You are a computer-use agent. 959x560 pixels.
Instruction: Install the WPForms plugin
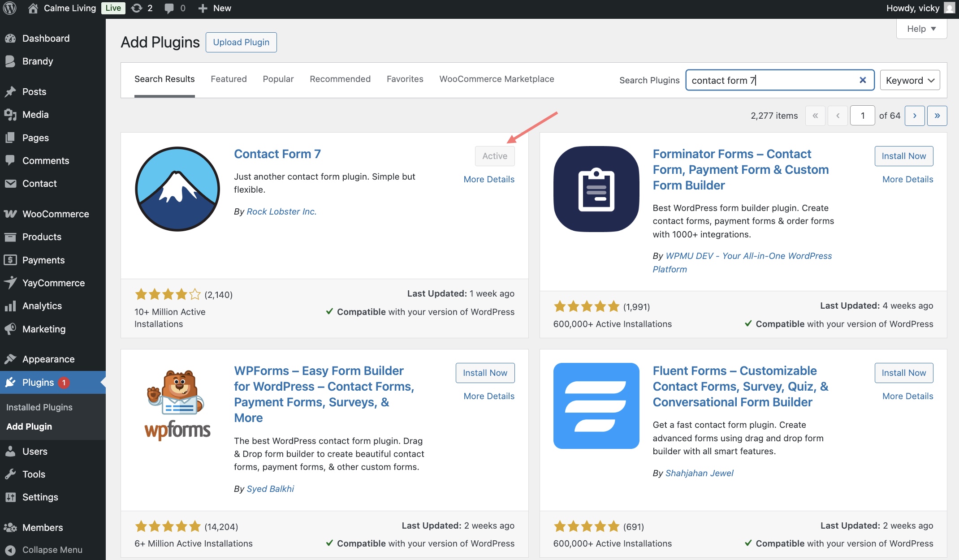click(x=485, y=373)
